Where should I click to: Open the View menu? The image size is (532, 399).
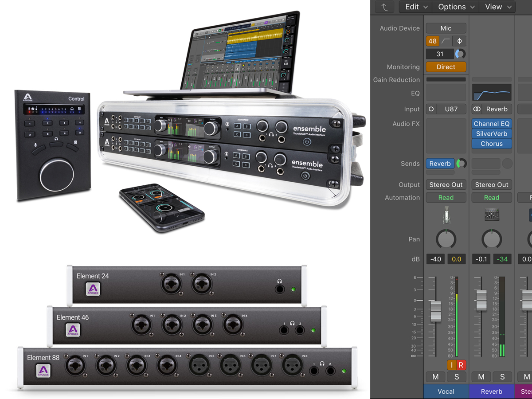(497, 7)
